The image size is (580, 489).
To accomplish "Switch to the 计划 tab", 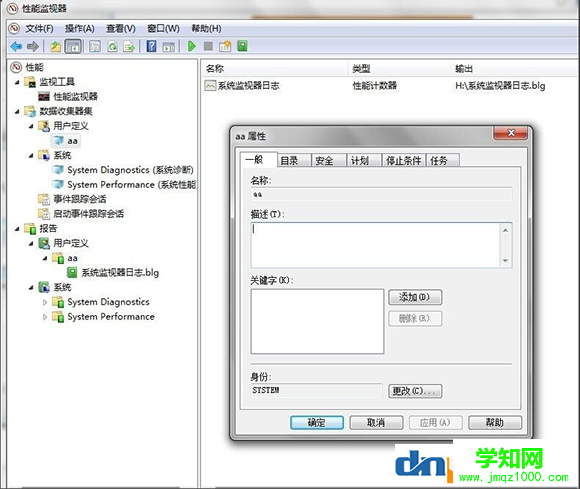I will [364, 161].
